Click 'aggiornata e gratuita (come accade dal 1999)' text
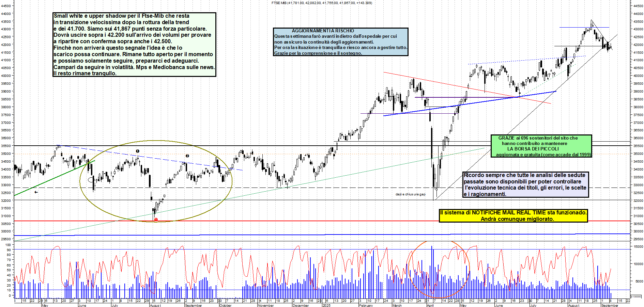Image resolution: width=644 pixels, height=307 pixels. (x=543, y=155)
